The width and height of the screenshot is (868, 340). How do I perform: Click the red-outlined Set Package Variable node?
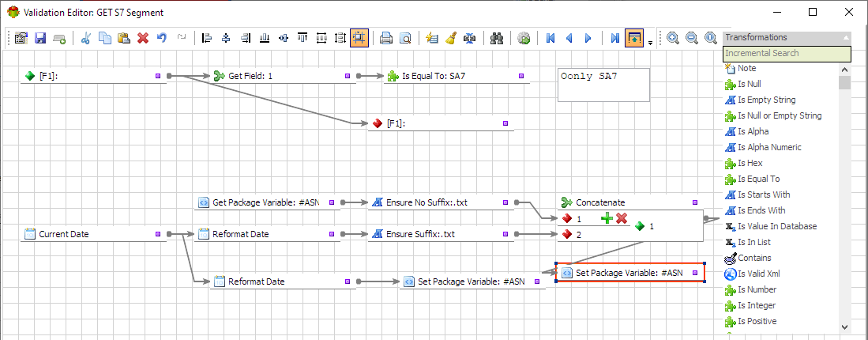pyautogui.click(x=630, y=273)
